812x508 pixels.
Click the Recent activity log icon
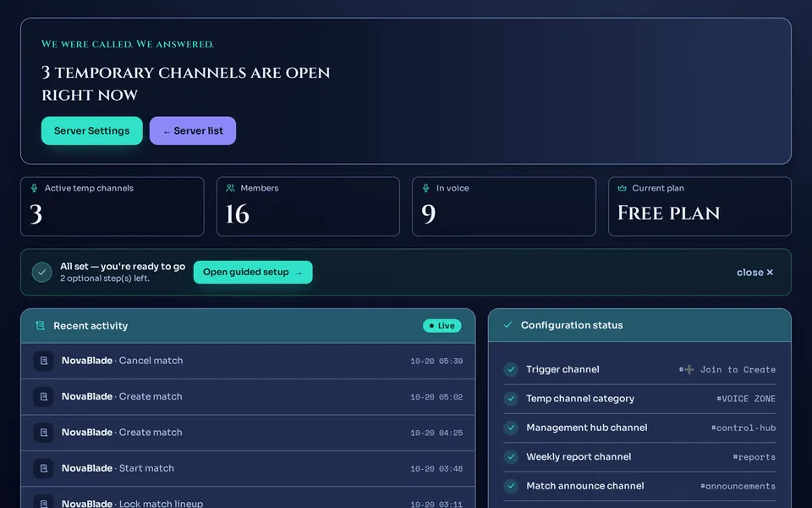[40, 325]
